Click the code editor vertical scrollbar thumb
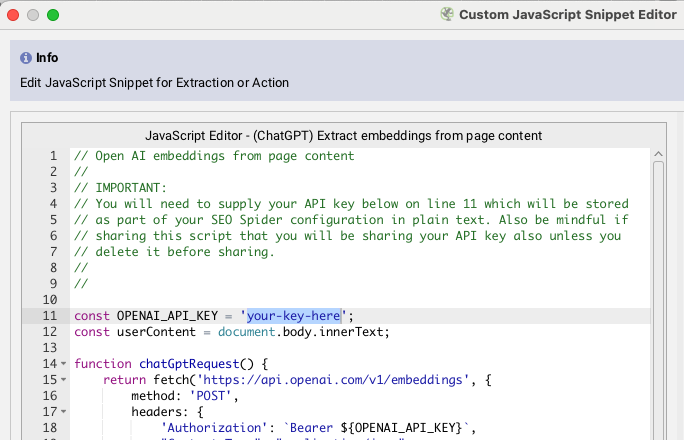Image resolution: width=684 pixels, height=440 pixels. pos(657,300)
